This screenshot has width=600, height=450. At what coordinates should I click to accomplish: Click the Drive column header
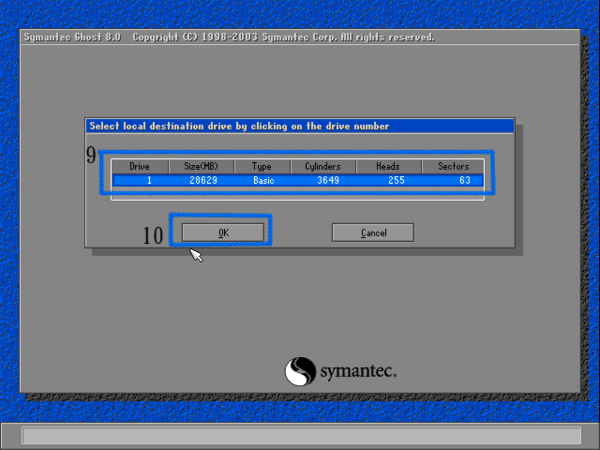(140, 166)
